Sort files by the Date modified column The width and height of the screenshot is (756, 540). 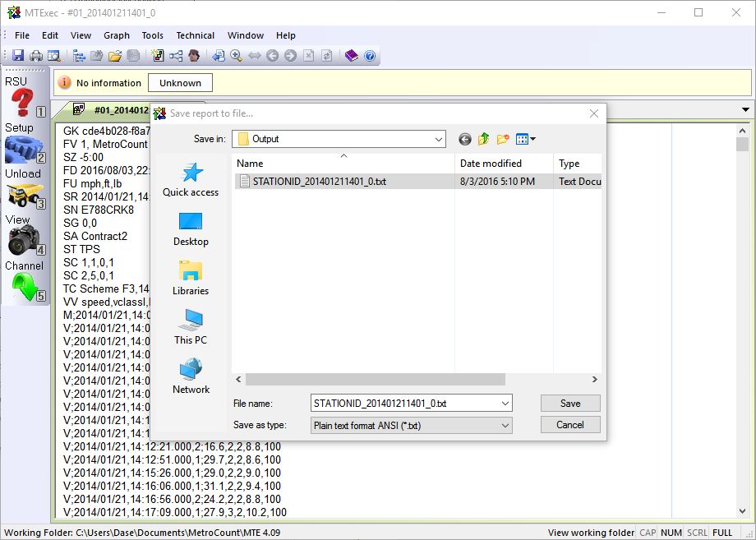504,164
